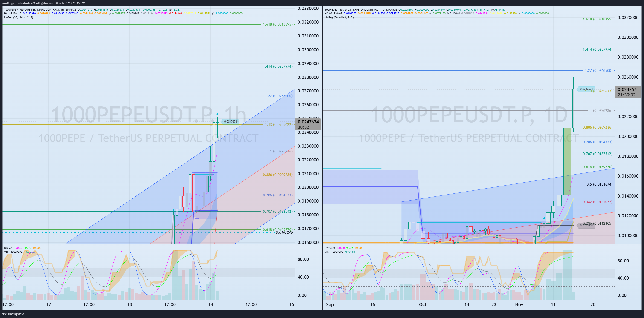
Task: Click the 0.707 (0.0182542) Fibonacci label on the 1h chart
Action: pos(278,211)
